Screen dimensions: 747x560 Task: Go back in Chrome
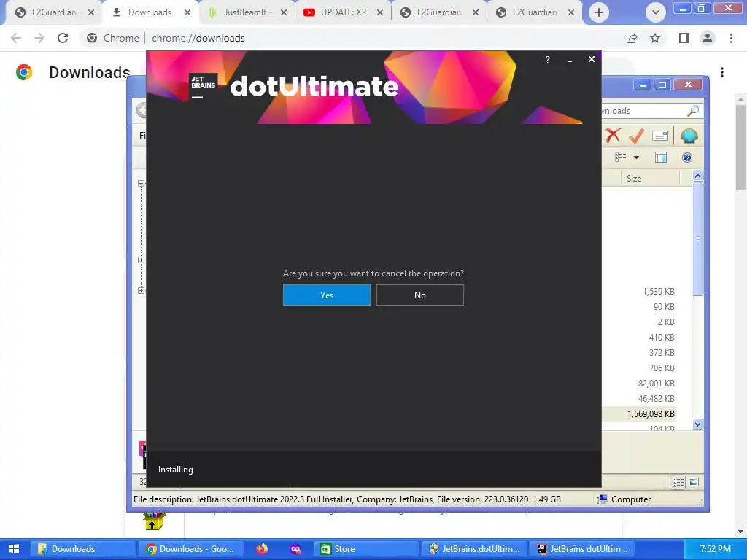[16, 38]
